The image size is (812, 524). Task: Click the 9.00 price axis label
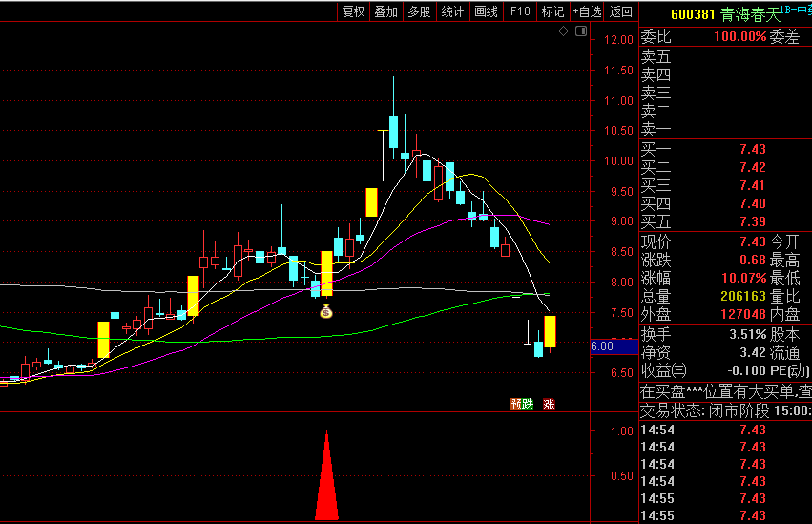coord(621,221)
